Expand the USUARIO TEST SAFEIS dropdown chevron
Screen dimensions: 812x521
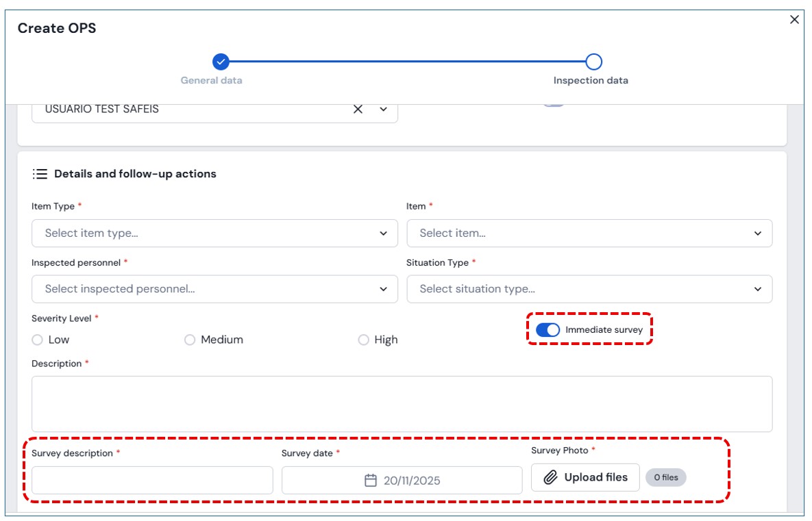383,110
